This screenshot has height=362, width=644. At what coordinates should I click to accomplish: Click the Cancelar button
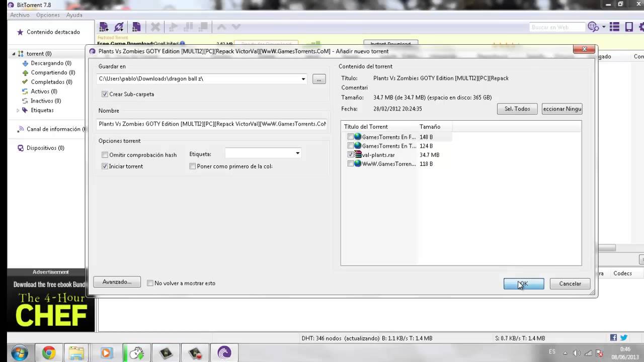click(x=570, y=284)
